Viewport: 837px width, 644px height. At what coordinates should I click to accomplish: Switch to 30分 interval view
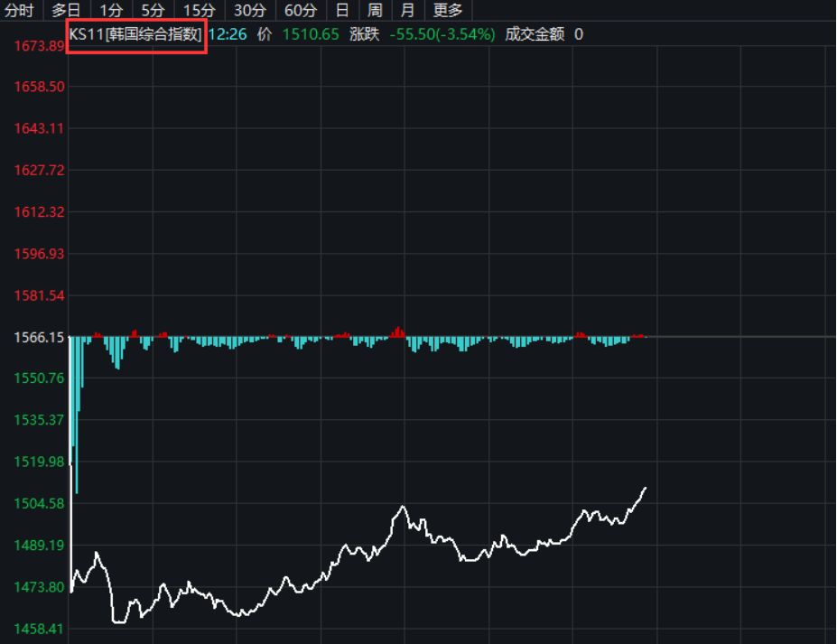click(x=250, y=11)
